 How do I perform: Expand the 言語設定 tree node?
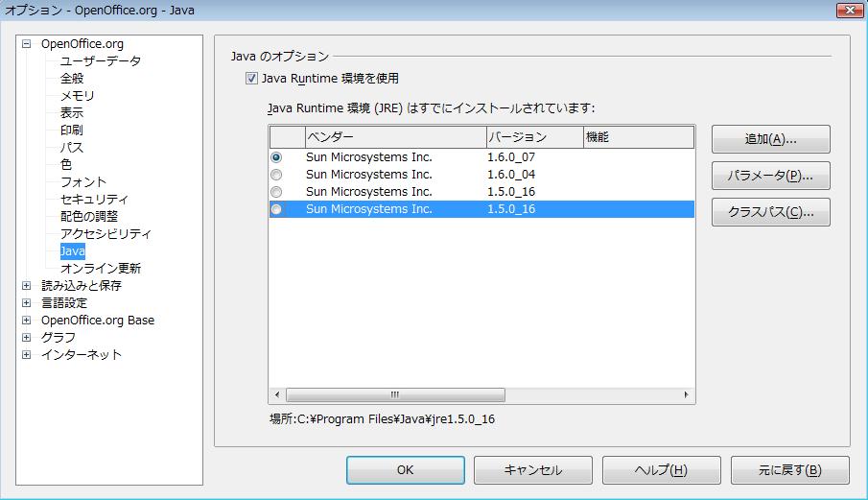coord(27,303)
